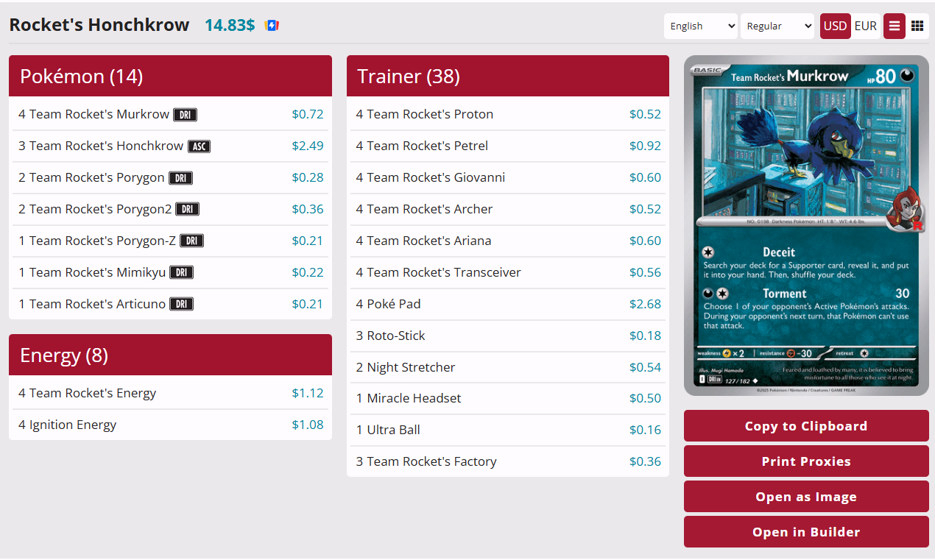Select 1 Miracle Headset row
935x560 pixels.
(x=508, y=399)
